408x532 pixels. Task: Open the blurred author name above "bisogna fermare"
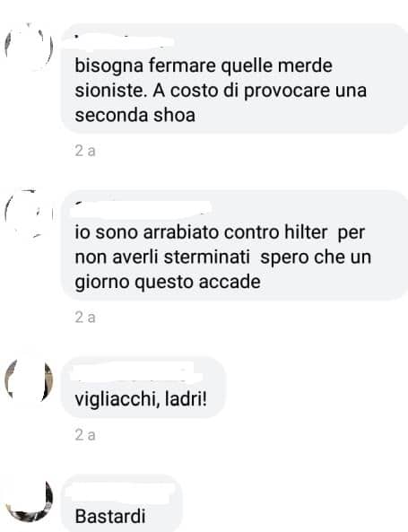point(124,41)
